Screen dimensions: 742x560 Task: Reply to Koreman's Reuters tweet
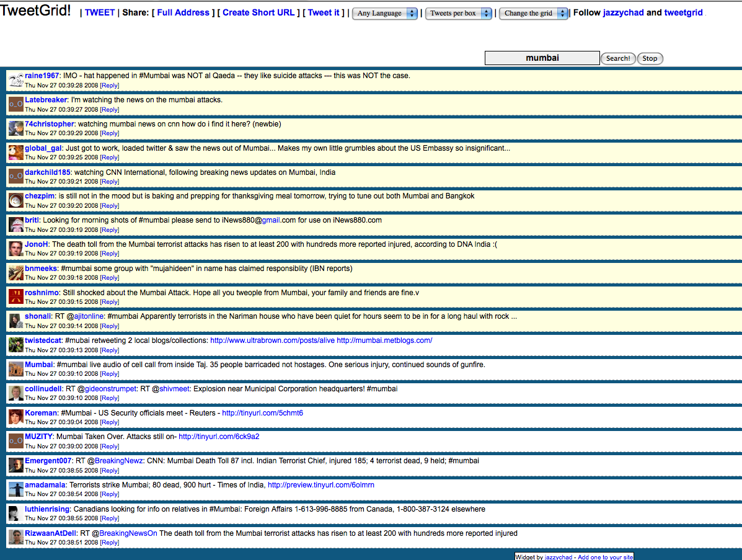pos(110,422)
